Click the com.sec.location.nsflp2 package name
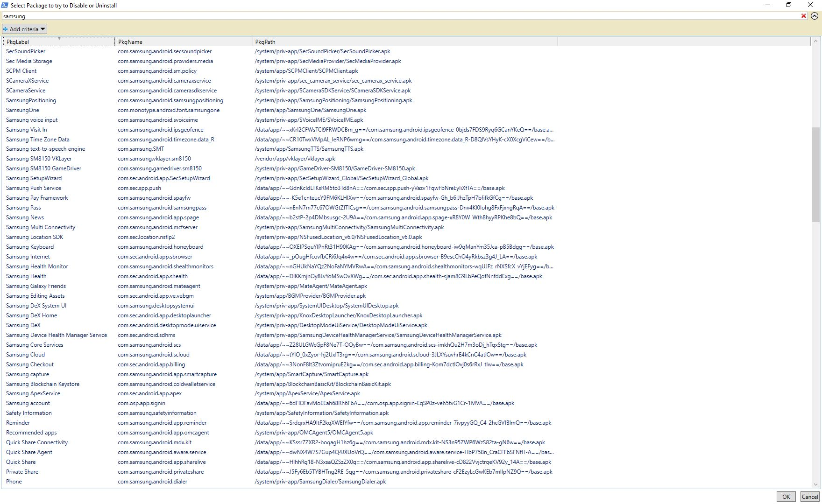Screen dimensions: 822x504 [146, 237]
